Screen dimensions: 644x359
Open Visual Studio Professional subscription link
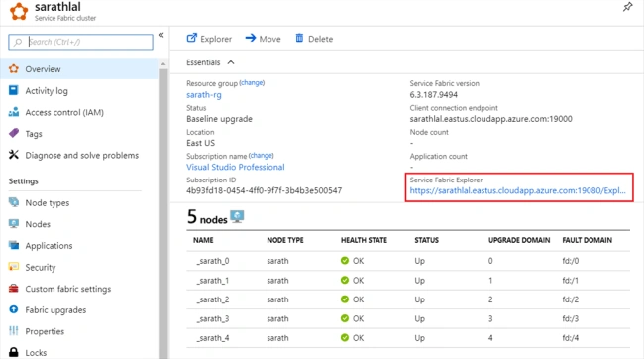[x=236, y=167]
